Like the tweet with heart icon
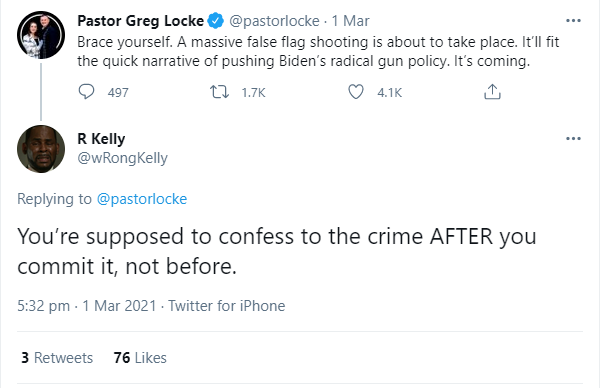 tap(355, 92)
